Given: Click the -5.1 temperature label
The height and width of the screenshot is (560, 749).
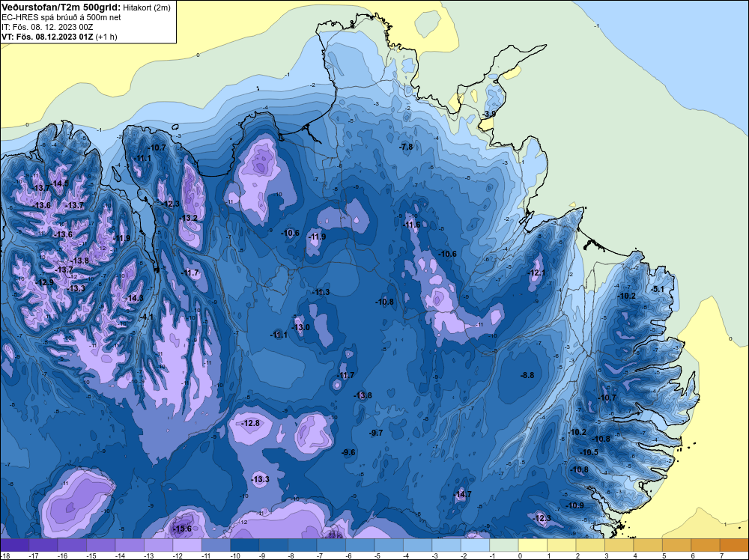Looking at the screenshot, I should (658, 289).
